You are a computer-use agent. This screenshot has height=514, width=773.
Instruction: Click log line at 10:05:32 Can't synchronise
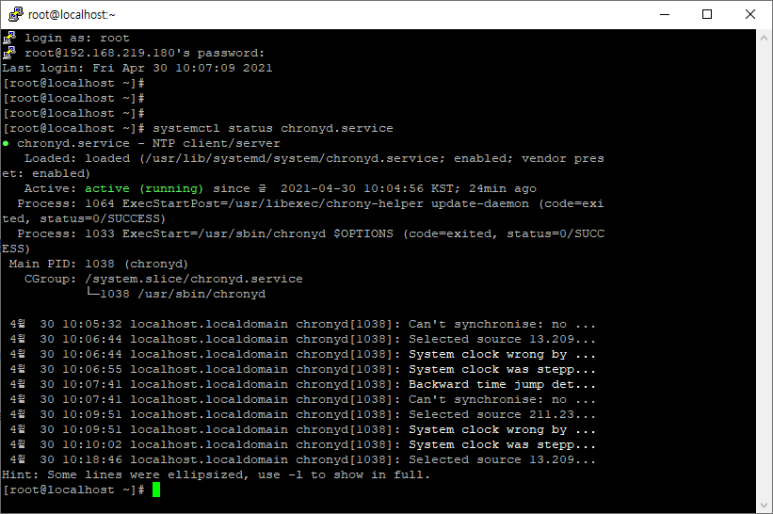click(x=303, y=324)
